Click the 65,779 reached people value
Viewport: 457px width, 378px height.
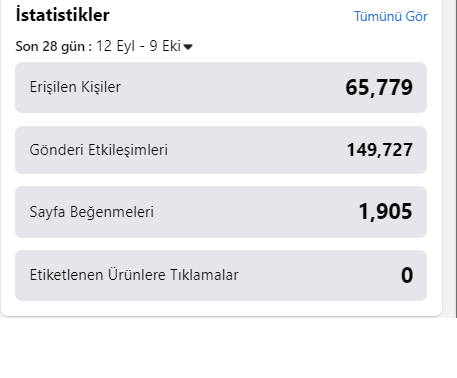click(379, 88)
